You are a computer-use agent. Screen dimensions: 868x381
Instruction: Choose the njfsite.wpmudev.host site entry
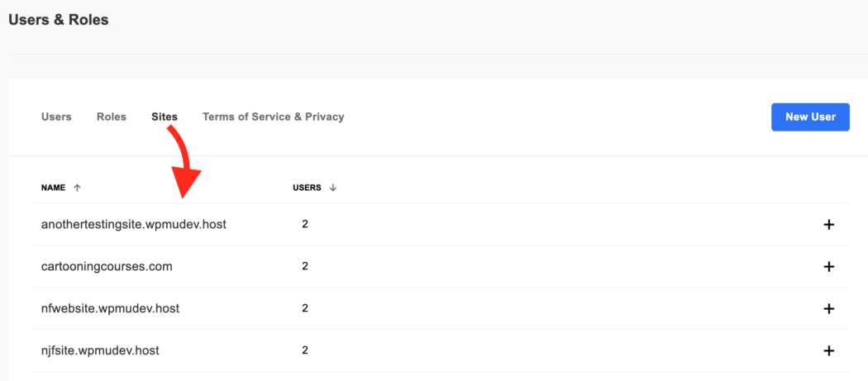tap(100, 350)
